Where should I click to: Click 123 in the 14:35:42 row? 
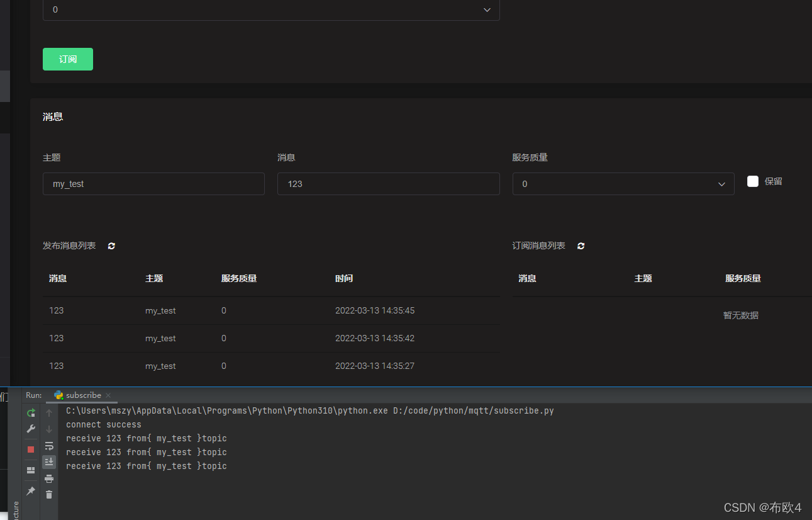point(57,338)
